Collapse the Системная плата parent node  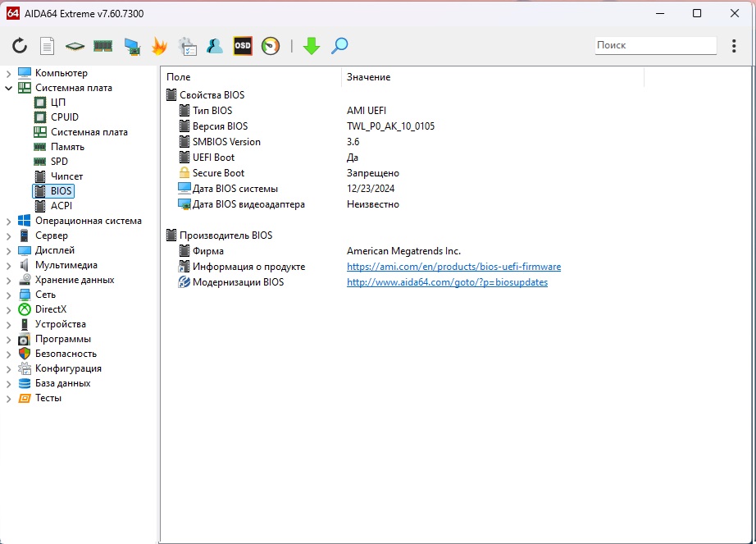point(9,88)
